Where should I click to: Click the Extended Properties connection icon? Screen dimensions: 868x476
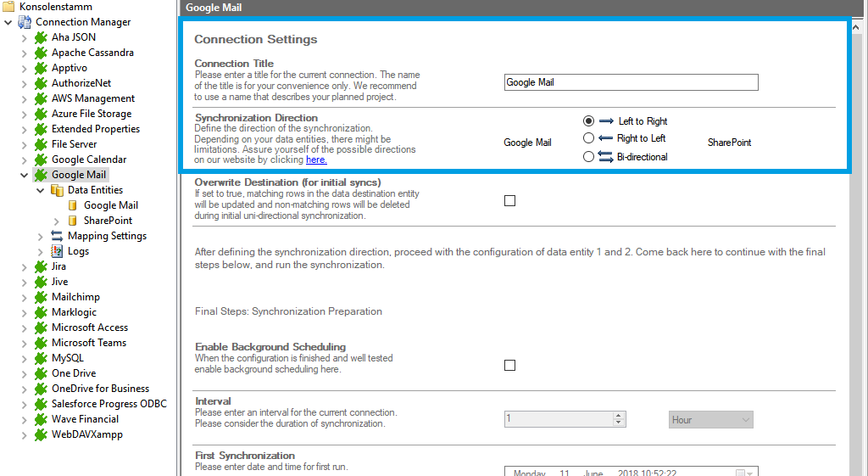tap(41, 129)
